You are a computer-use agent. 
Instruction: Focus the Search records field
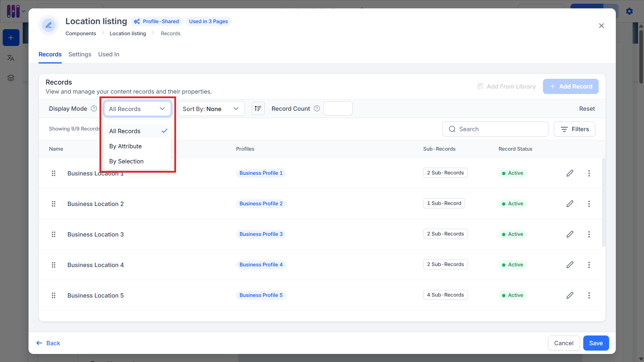click(x=495, y=129)
